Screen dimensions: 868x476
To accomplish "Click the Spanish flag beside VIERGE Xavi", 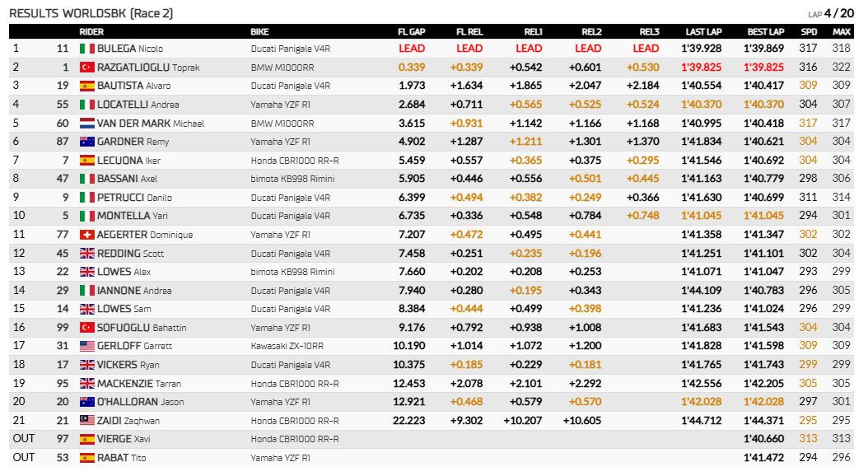I will point(87,440).
